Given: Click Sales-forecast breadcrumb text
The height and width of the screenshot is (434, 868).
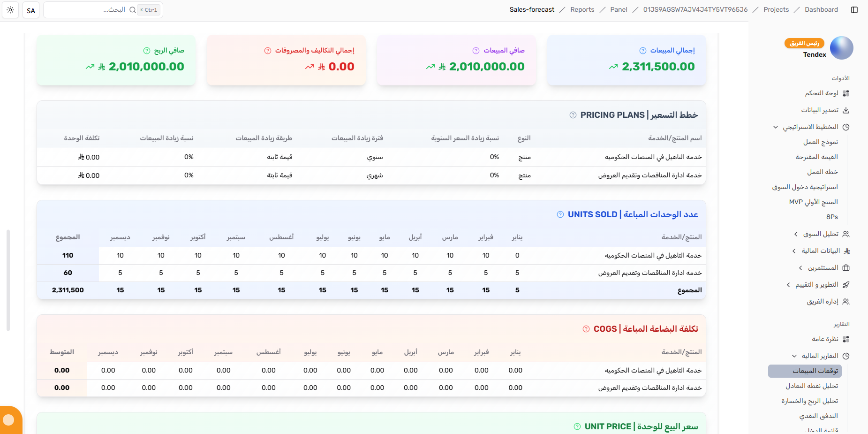Looking at the screenshot, I should [532, 9].
